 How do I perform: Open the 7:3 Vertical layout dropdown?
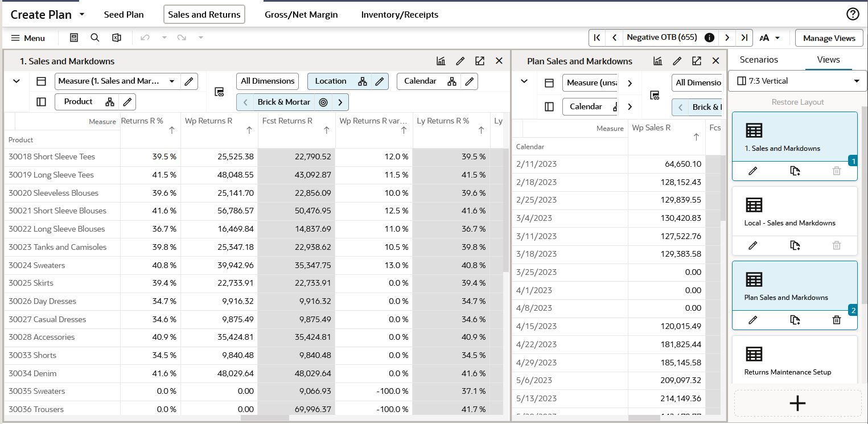(x=797, y=81)
